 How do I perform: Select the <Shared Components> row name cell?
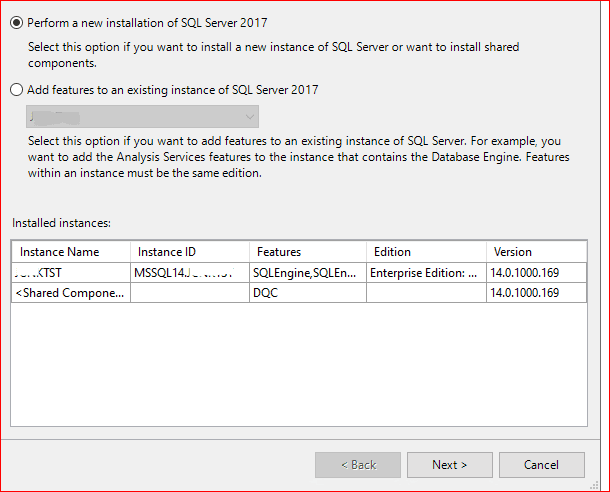tap(70, 292)
